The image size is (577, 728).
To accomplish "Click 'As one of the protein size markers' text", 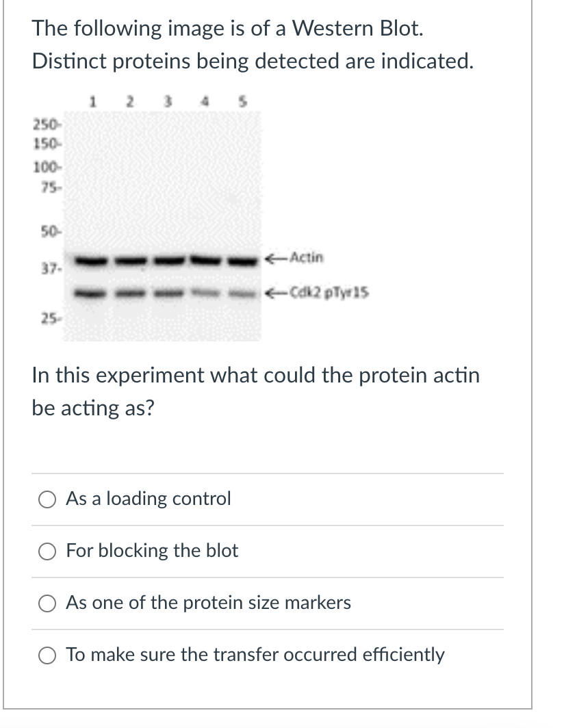I will pyautogui.click(x=208, y=603).
